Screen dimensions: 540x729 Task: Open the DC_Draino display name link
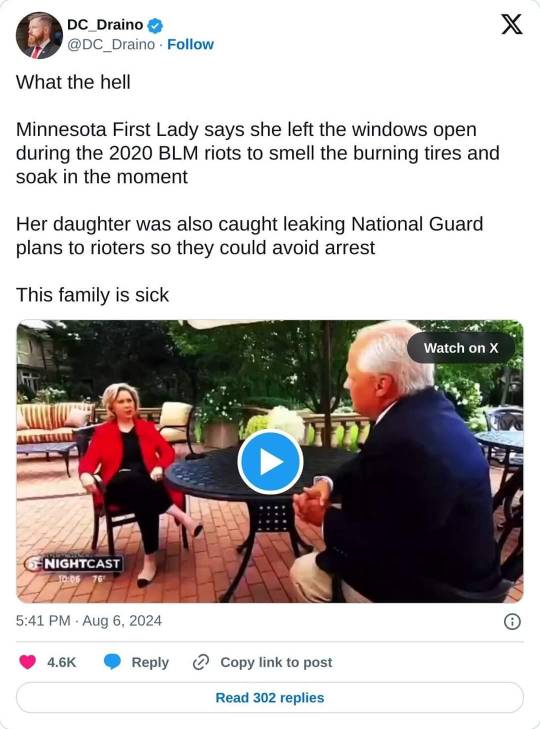105,25
